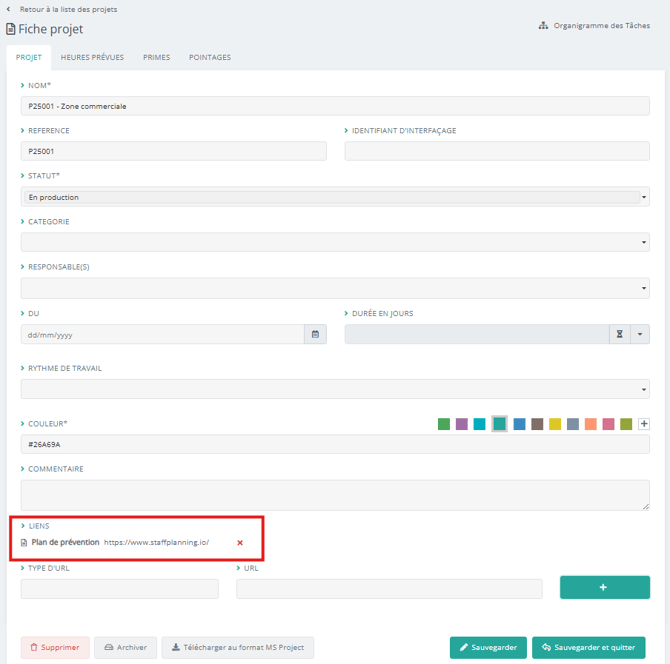The image size is (670, 664).
Task: Select the yellow color swatch
Action: pos(555,424)
